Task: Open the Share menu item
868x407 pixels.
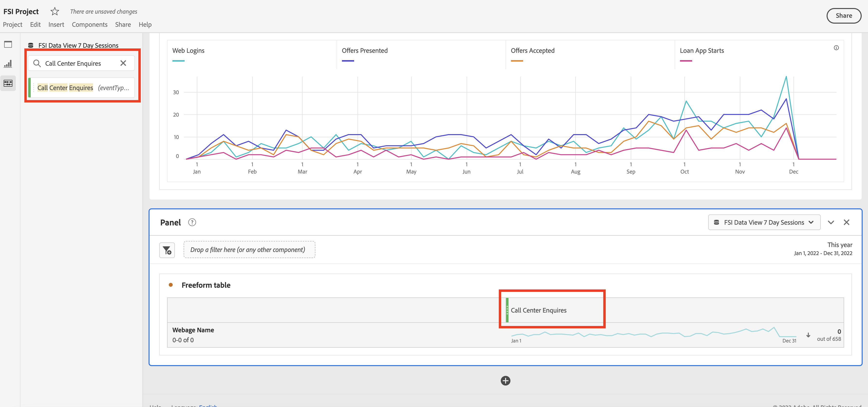Action: [x=123, y=25]
